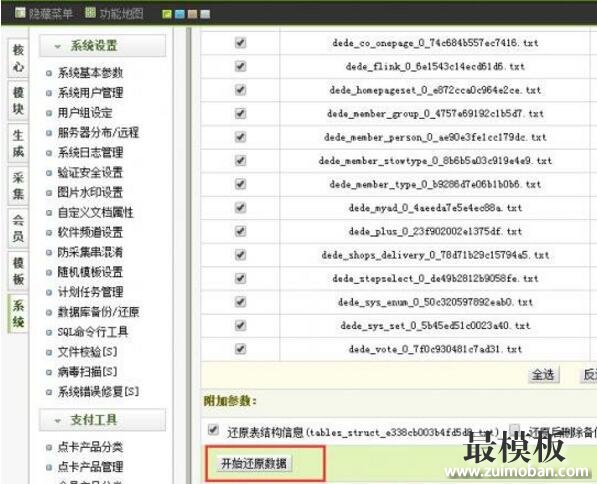
Task: Uncheck the dede_member_group backup file checkbox
Action: click(240, 113)
